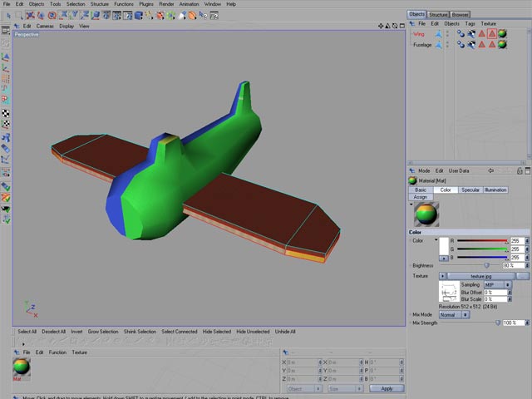Click the Wing material tag sphere
Screen dimensions: 532x399
point(502,33)
